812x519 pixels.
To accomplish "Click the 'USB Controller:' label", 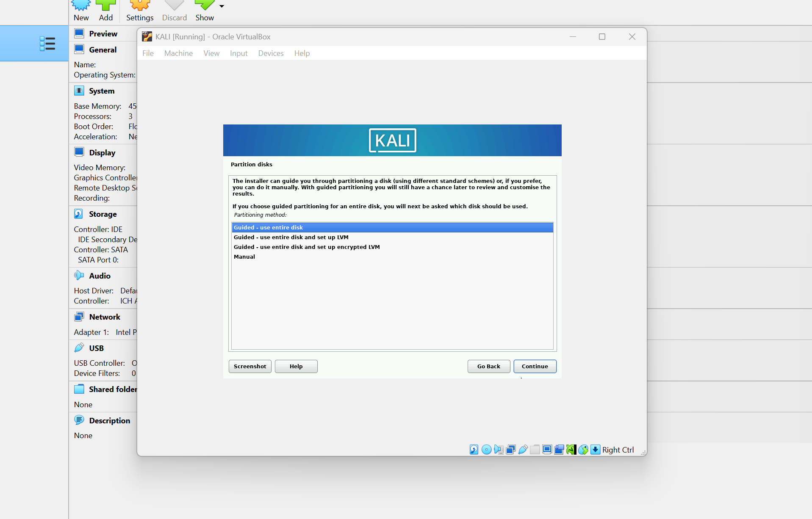I will [99, 363].
